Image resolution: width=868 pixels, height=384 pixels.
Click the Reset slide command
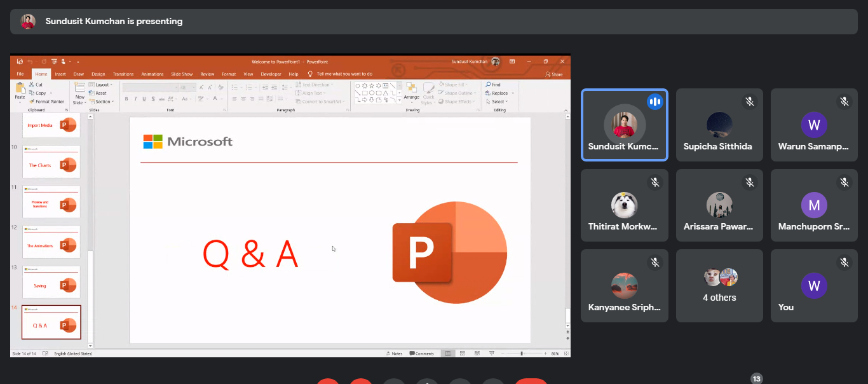pos(97,93)
